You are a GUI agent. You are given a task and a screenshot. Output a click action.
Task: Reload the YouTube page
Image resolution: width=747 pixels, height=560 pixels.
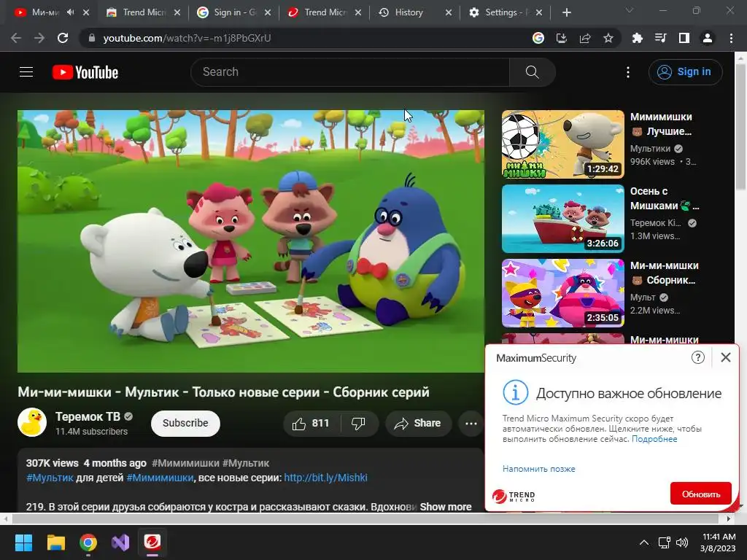coord(63,38)
